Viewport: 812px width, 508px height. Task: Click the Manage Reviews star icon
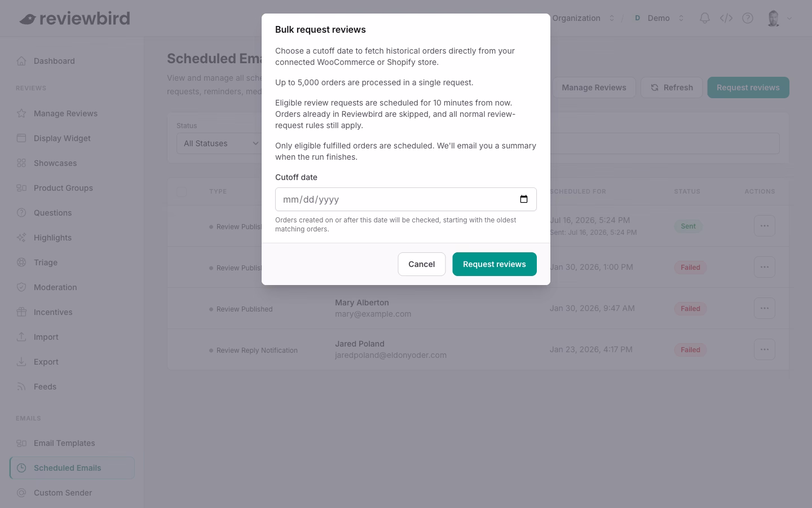21,113
